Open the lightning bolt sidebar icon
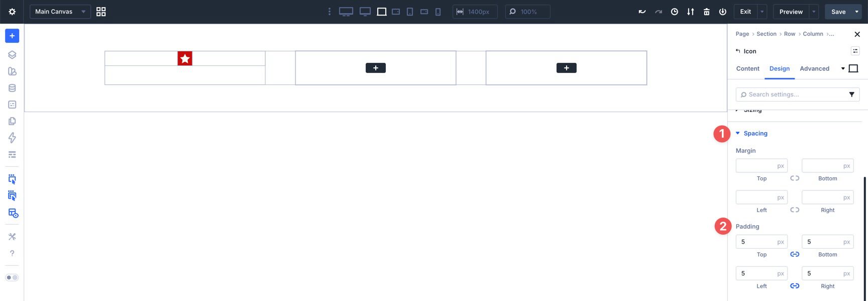This screenshot has height=301, width=868. point(12,138)
